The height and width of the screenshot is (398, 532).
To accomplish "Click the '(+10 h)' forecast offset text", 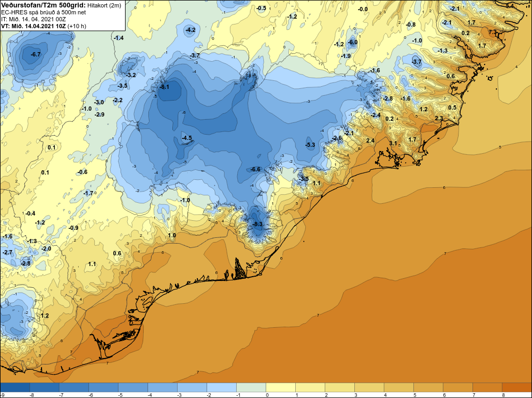I will coord(77,26).
